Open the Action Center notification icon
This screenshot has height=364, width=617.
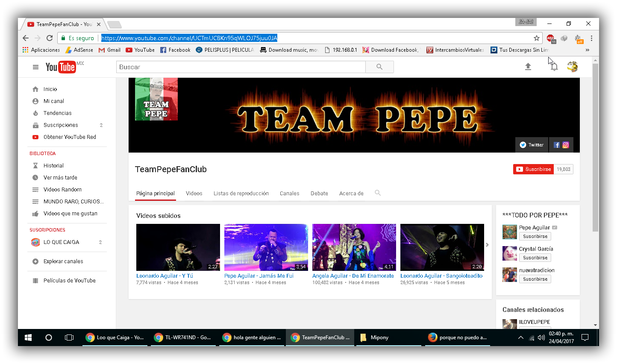pos(585,338)
